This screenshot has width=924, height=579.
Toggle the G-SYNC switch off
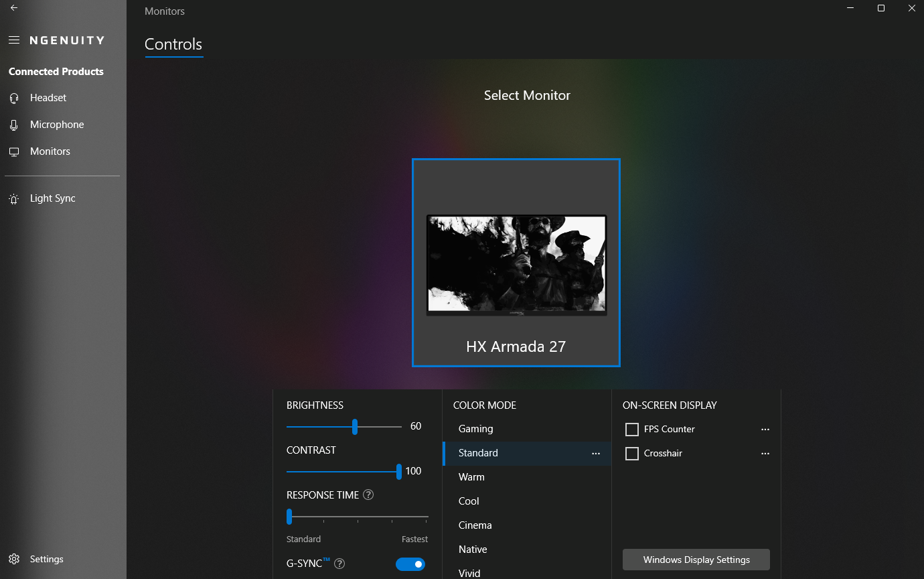pyautogui.click(x=410, y=564)
